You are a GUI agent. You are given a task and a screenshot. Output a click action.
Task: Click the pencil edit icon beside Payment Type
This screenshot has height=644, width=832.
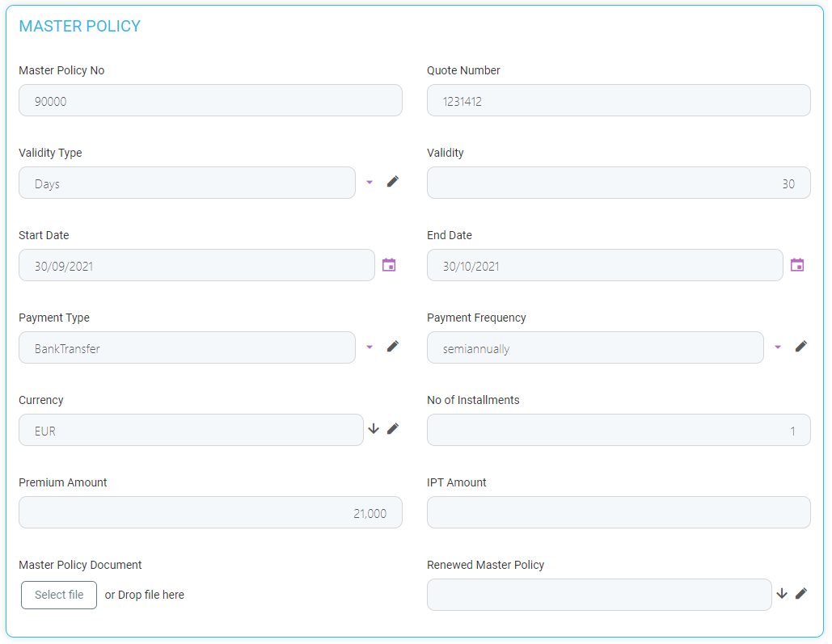point(393,347)
